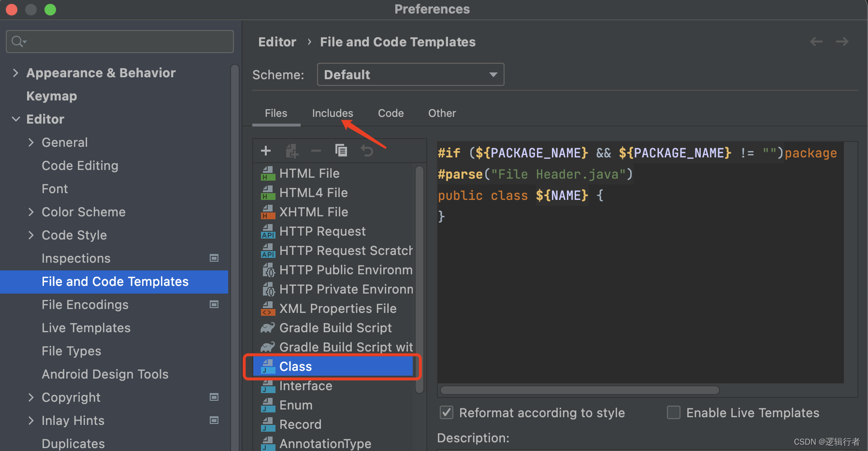Open the Scheme dropdown
This screenshot has height=451, width=868.
pos(410,74)
